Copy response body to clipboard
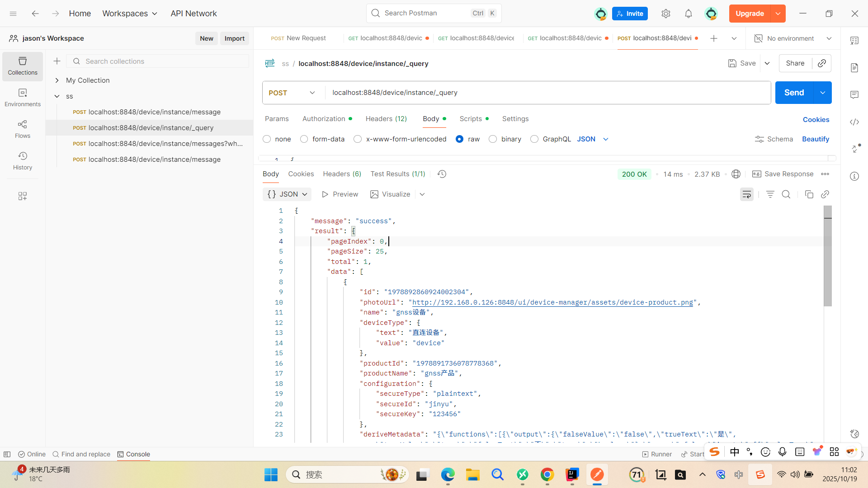The height and width of the screenshot is (488, 868). click(x=809, y=194)
